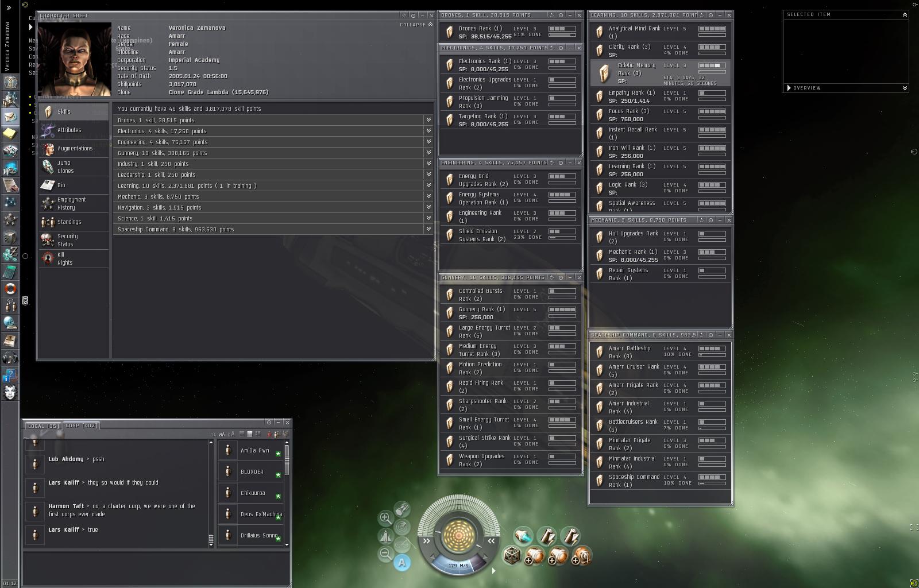Click Lub Ahdomy's name in chat

point(66,459)
